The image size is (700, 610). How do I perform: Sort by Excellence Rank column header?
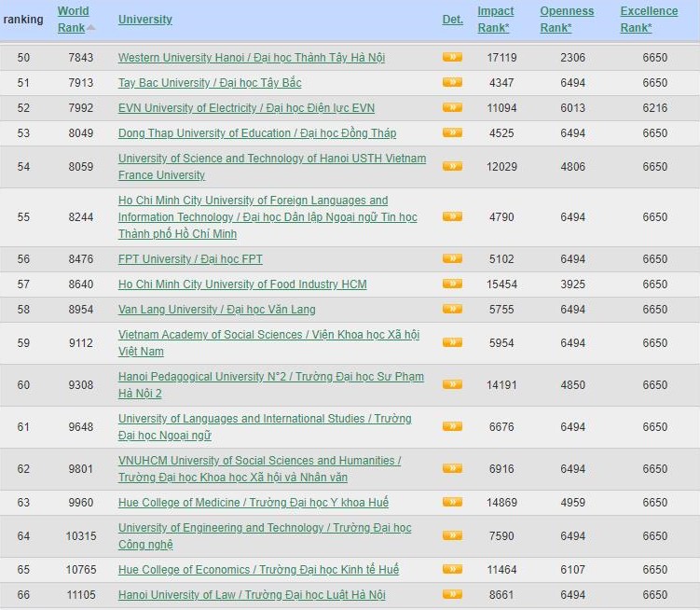(x=649, y=20)
